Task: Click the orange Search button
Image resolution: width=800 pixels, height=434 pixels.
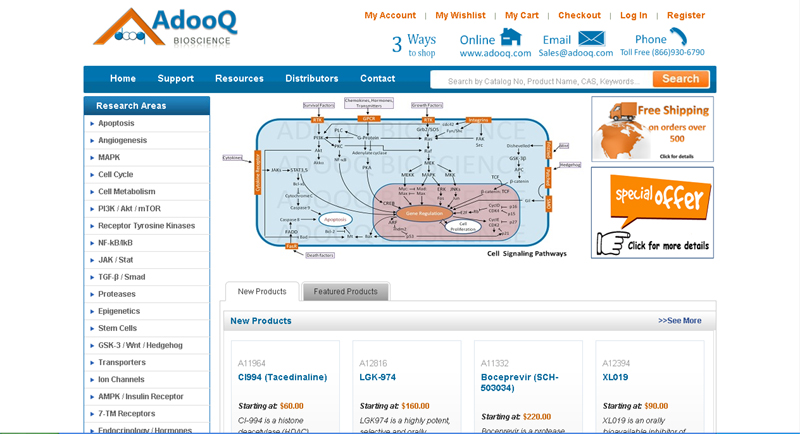Action: click(x=681, y=79)
